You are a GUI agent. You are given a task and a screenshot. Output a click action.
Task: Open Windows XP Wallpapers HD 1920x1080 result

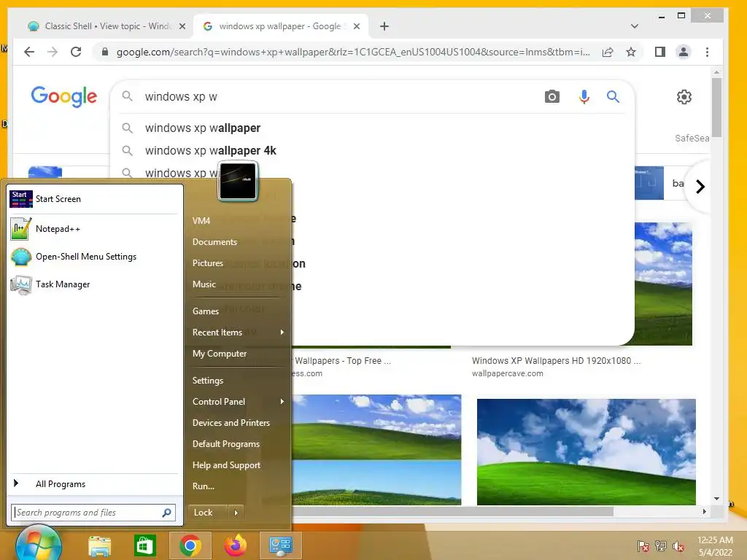tap(556, 361)
